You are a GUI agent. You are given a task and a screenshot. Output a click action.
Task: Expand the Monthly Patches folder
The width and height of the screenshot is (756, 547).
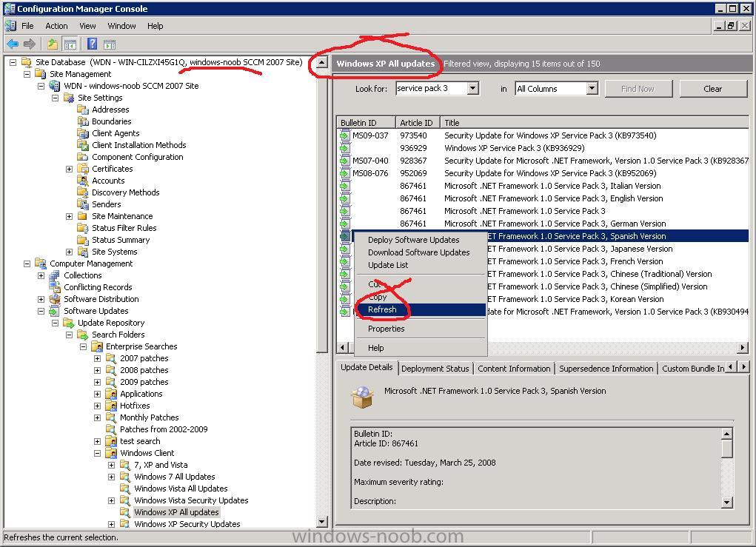pos(98,418)
